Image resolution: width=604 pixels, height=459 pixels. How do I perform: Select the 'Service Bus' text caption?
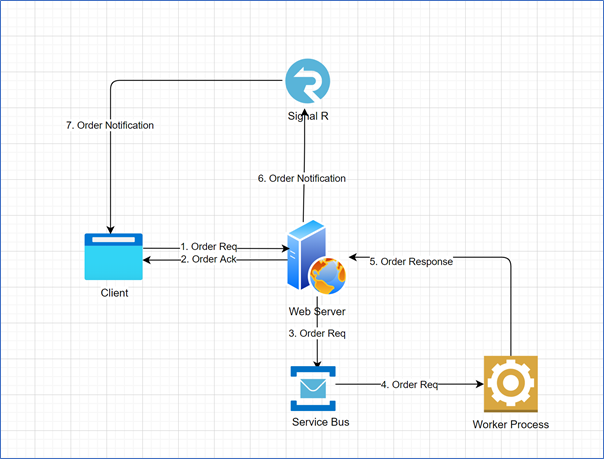(320, 422)
